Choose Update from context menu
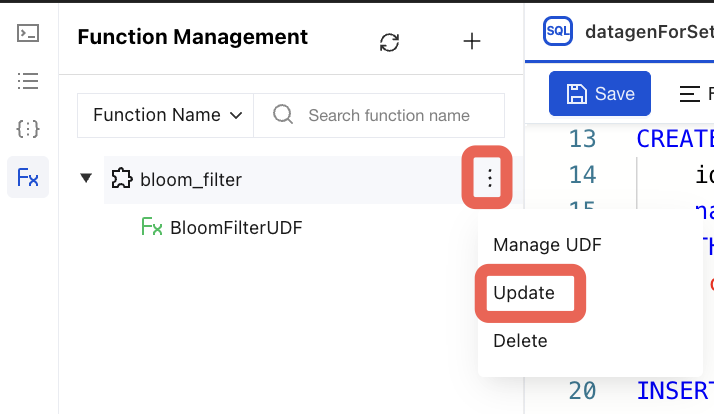Viewport: 714px width, 414px height. tap(524, 293)
